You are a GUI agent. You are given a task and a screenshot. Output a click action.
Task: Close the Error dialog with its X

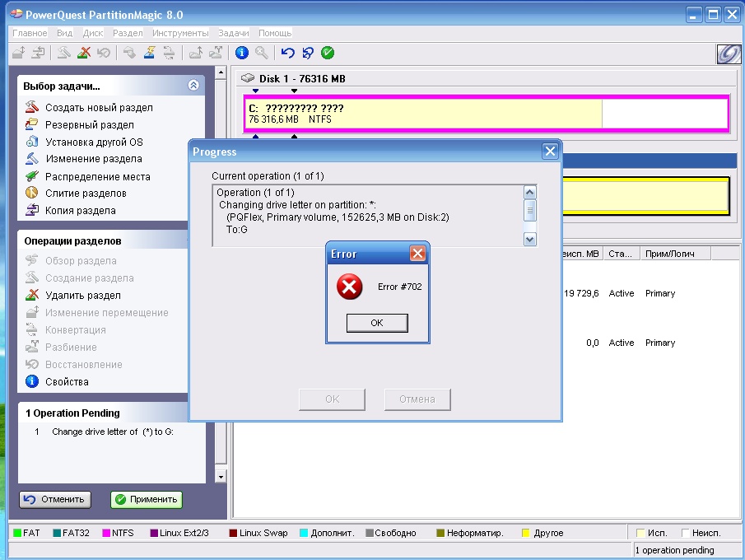pos(417,254)
